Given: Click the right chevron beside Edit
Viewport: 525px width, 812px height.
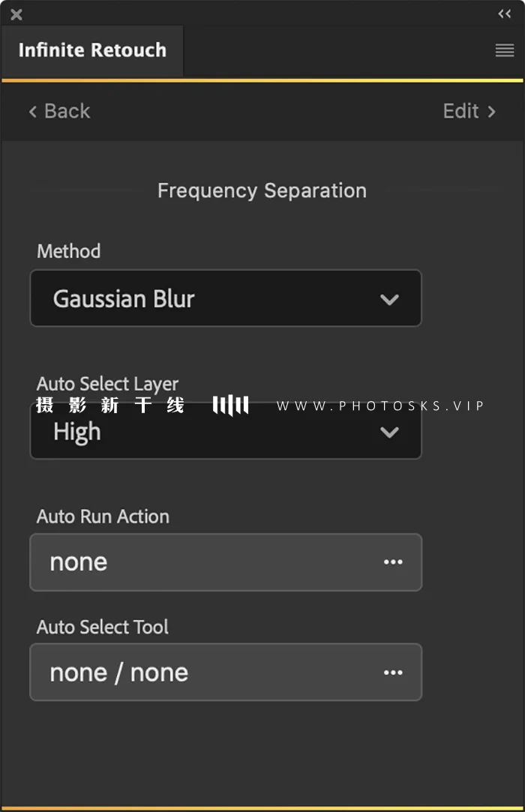Looking at the screenshot, I should point(492,112).
